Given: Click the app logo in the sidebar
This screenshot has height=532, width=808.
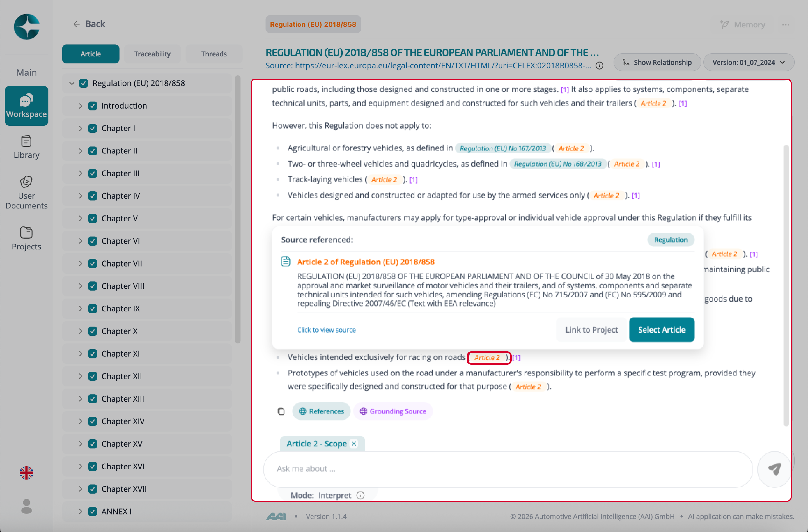Looking at the screenshot, I should click(x=26, y=26).
